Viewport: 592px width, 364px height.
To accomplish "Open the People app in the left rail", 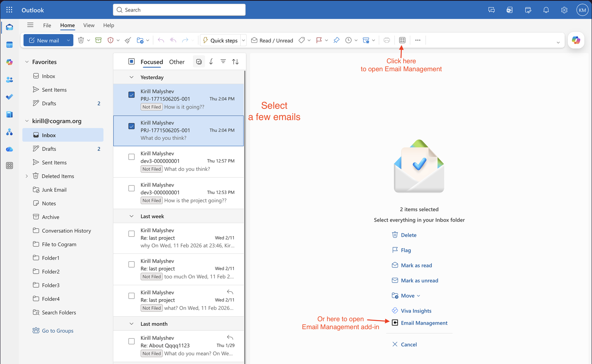I will [x=9, y=80].
